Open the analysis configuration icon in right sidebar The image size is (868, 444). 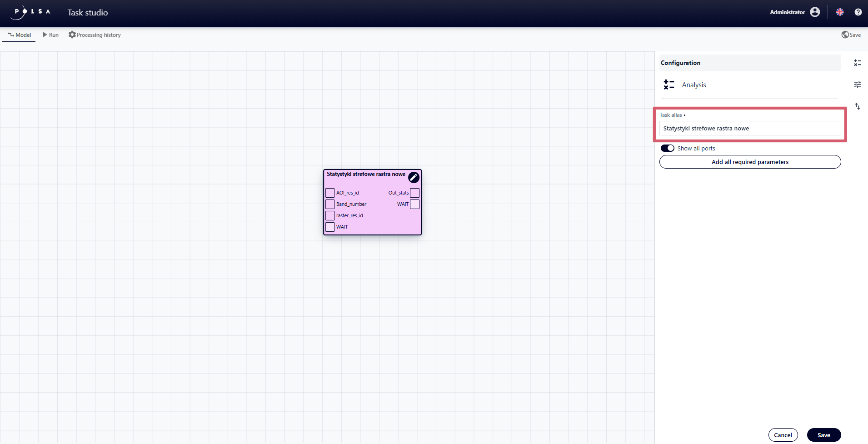click(858, 63)
